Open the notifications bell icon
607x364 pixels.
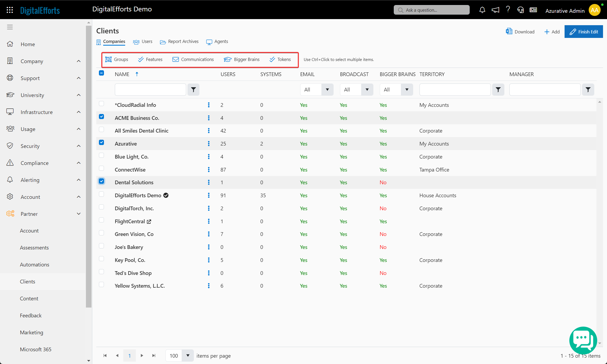click(x=482, y=10)
